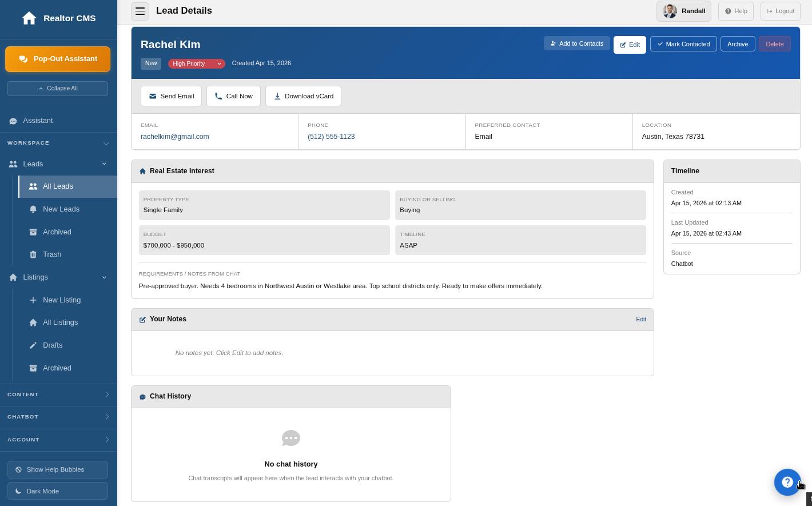Expand the Account section
The height and width of the screenshot is (506, 812).
point(59,440)
